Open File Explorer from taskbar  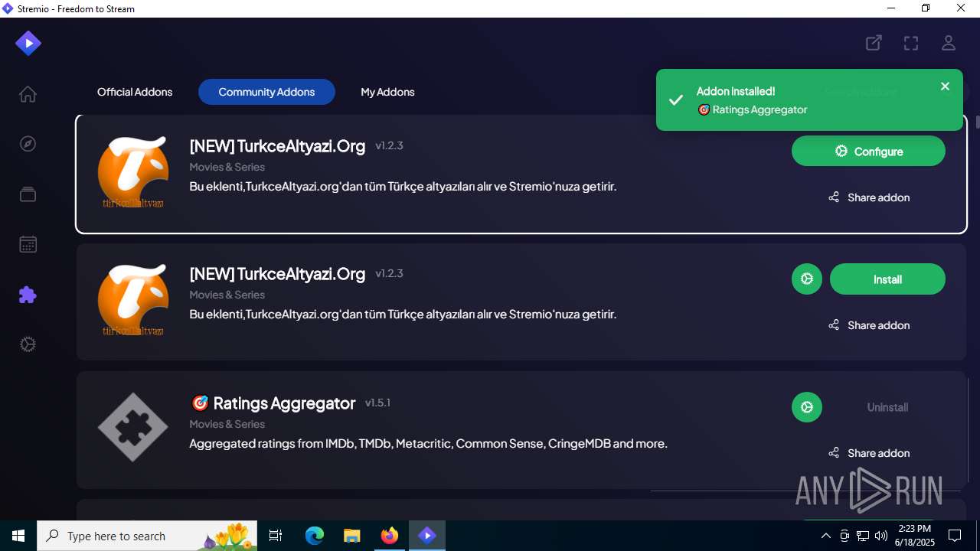351,536
